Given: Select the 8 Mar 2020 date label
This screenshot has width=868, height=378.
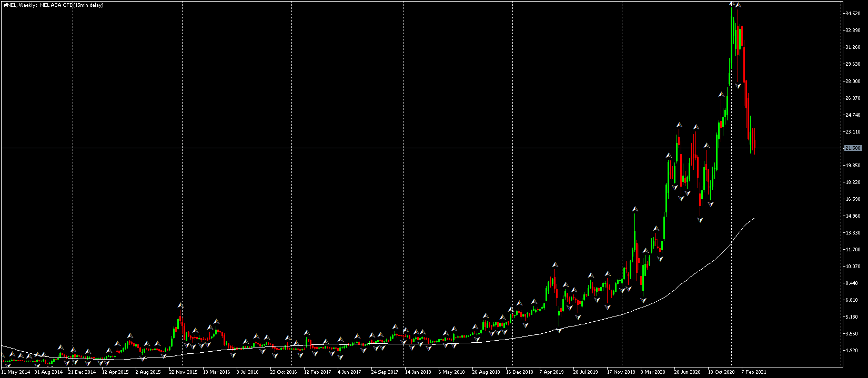Looking at the screenshot, I should click(x=653, y=372).
